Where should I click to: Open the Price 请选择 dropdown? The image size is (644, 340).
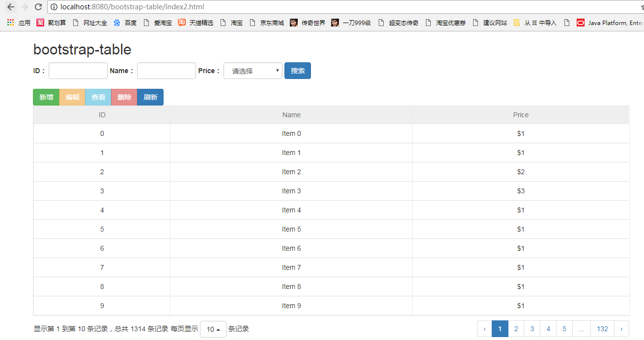252,71
